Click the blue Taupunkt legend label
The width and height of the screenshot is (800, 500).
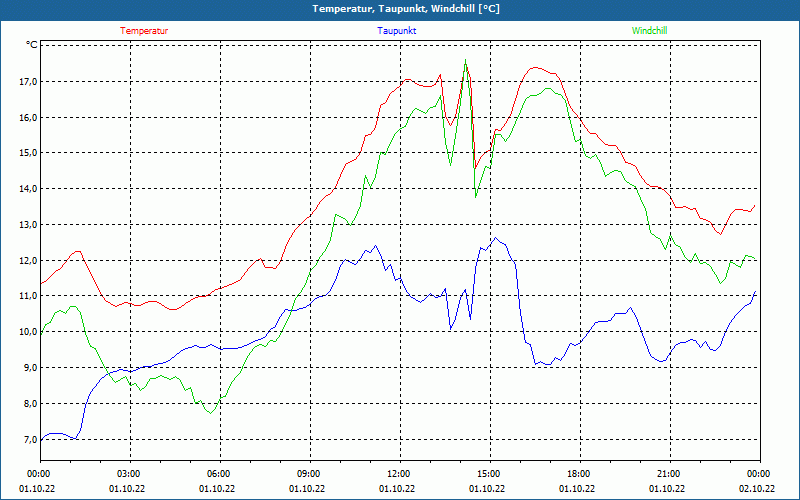tap(396, 31)
